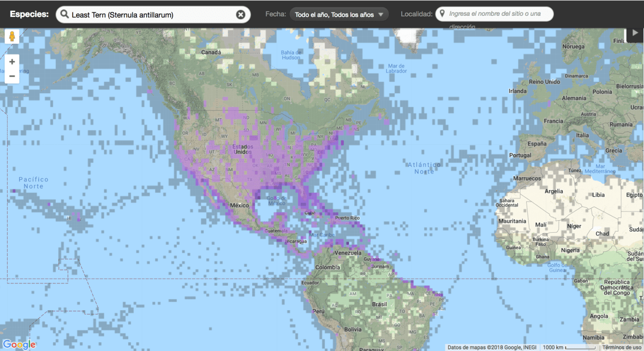Click the magnifier icon in species search
Image resolution: width=644 pixels, height=351 pixels.
coord(64,14)
